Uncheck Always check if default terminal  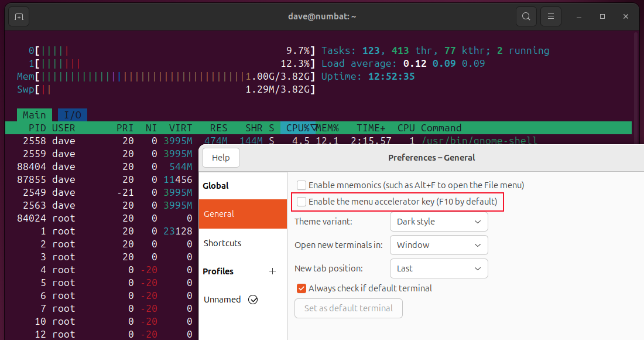[x=301, y=288]
